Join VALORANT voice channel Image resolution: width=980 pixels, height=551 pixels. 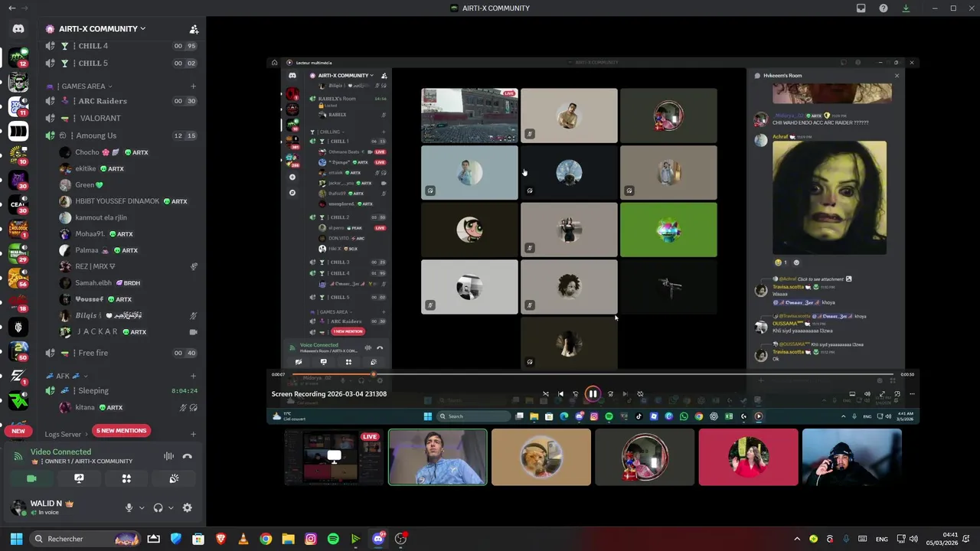pos(121,118)
